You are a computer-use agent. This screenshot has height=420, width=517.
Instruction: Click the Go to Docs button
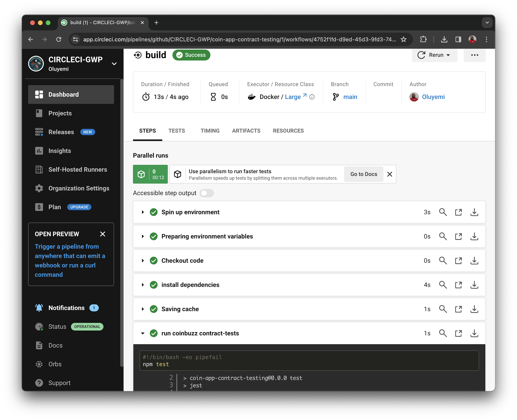[363, 174]
